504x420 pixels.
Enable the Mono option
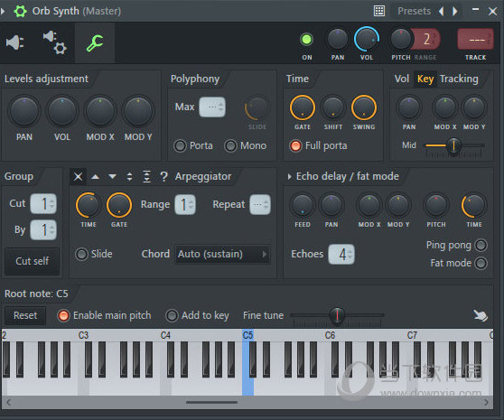point(230,146)
